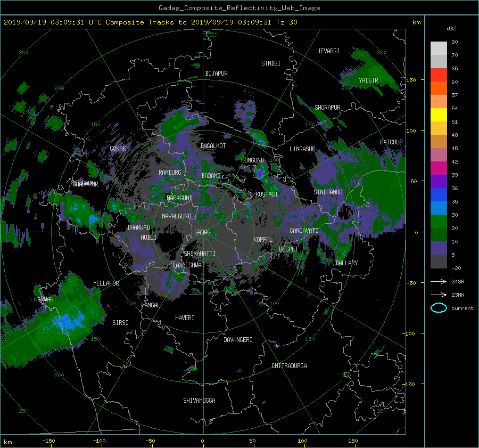The width and height of the screenshot is (479, 448).
Task: Click the YADGIR city label
Action: [x=368, y=80]
